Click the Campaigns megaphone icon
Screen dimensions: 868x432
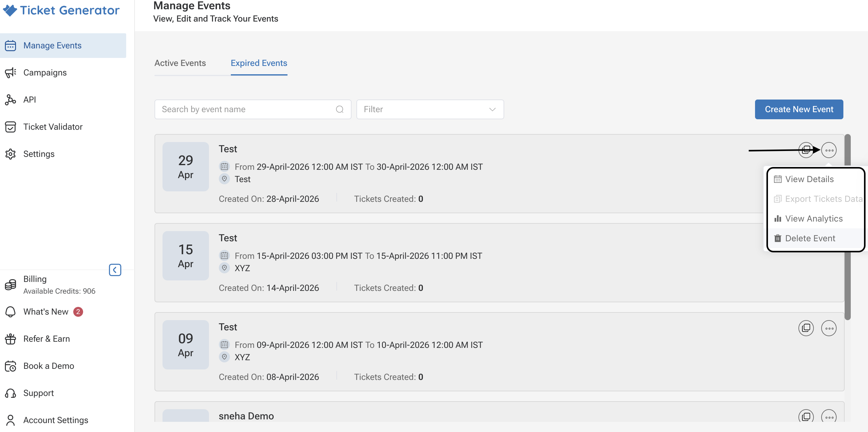(10, 72)
